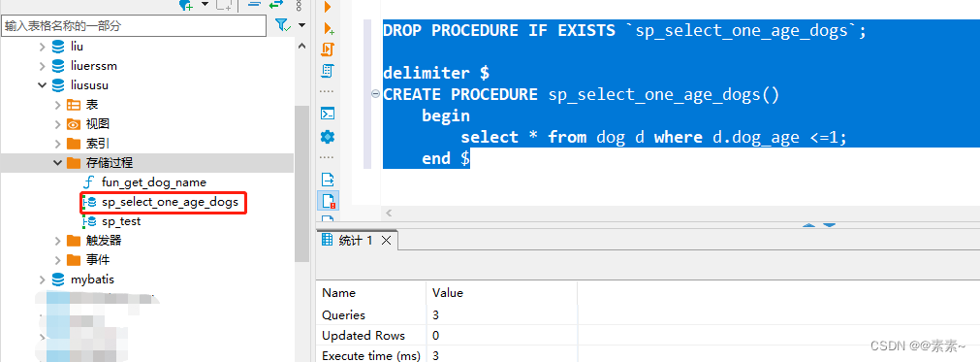
Task: Show the SQL terminal output panel icon
Action: [328, 114]
